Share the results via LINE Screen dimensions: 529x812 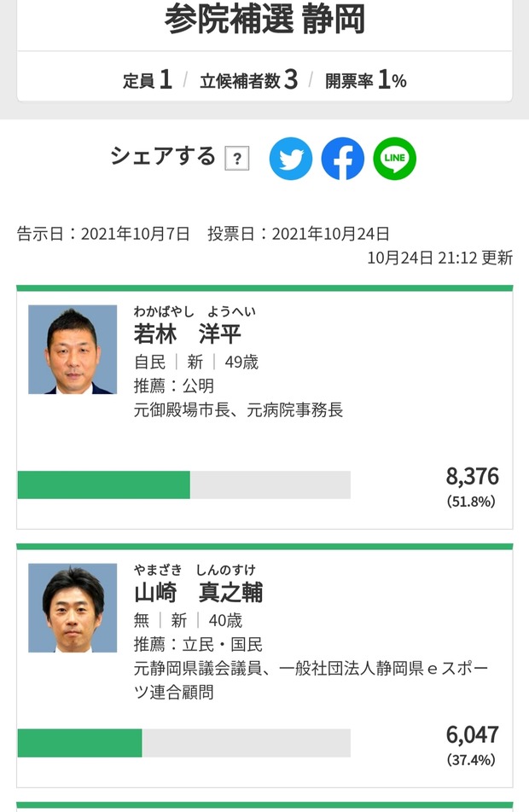click(394, 159)
